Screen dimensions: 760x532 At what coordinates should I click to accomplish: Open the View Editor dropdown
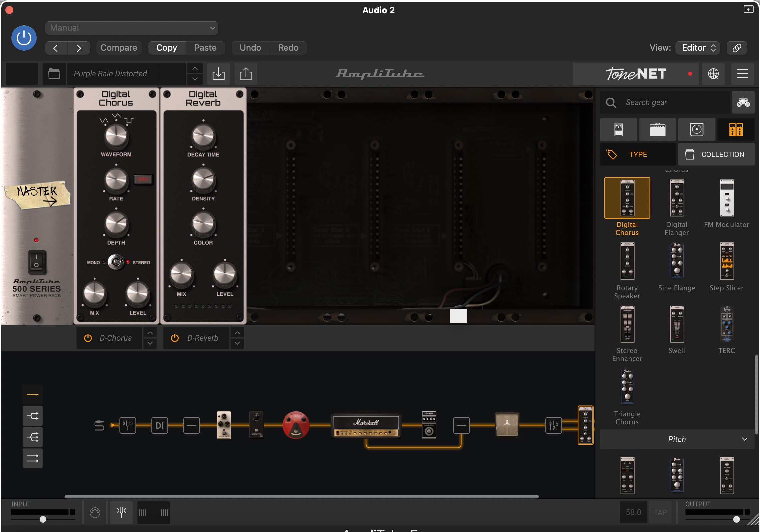click(698, 48)
